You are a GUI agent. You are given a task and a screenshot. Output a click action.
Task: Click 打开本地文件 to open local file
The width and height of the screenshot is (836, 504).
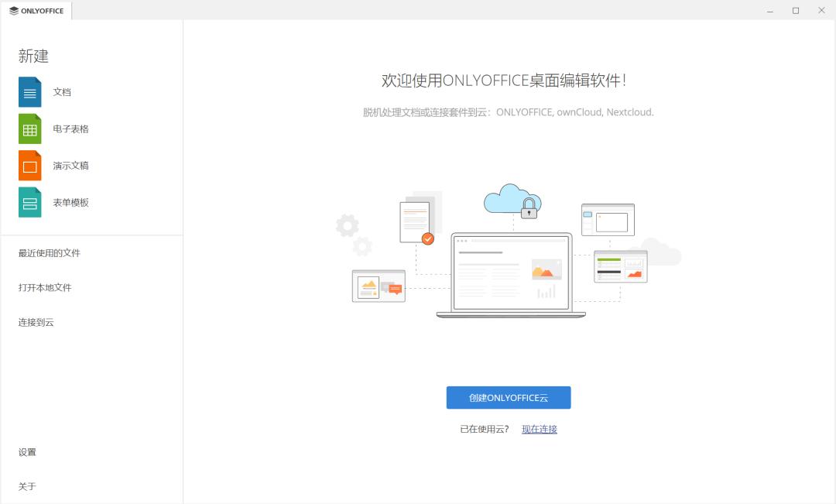click(45, 287)
